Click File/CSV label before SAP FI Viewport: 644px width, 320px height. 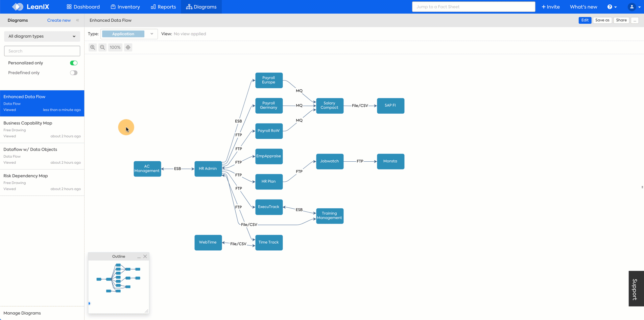coord(360,106)
